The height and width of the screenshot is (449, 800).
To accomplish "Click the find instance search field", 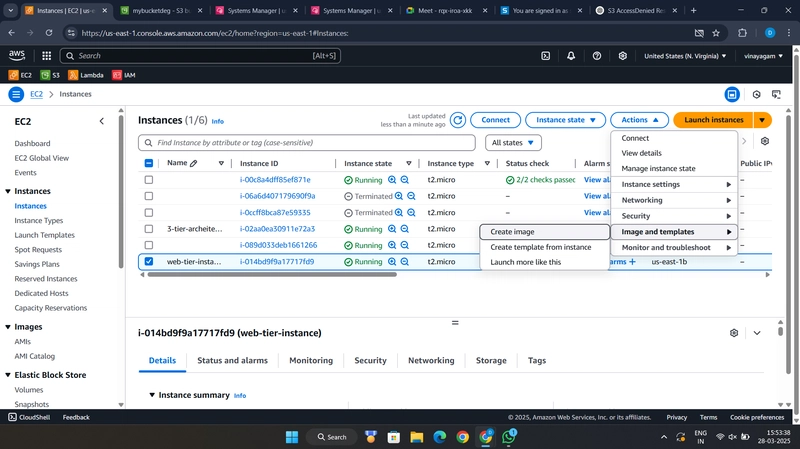I will pyautogui.click(x=307, y=143).
